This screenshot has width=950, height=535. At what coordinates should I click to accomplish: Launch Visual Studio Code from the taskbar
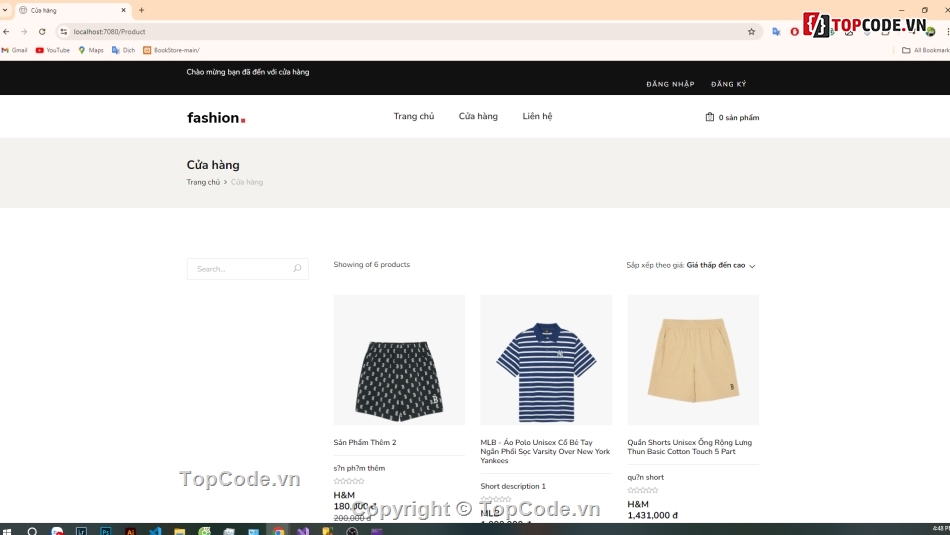pyautogui.click(x=155, y=531)
